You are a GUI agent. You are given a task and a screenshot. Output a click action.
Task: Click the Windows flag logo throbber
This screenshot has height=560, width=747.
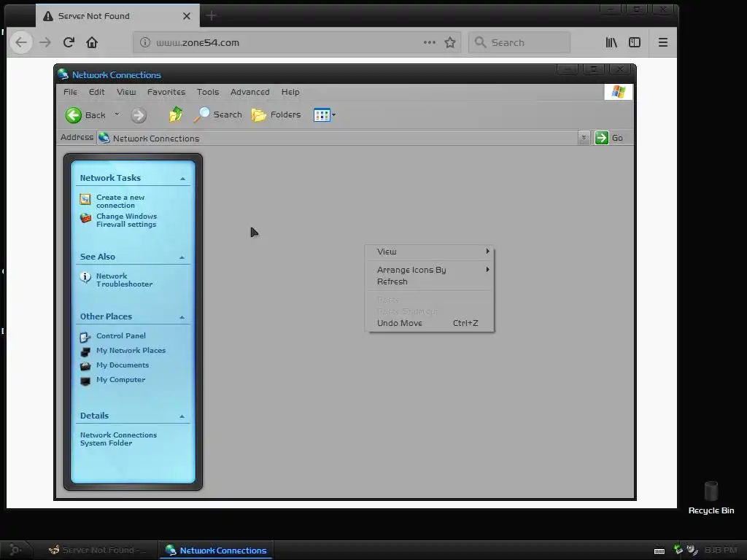(619, 92)
